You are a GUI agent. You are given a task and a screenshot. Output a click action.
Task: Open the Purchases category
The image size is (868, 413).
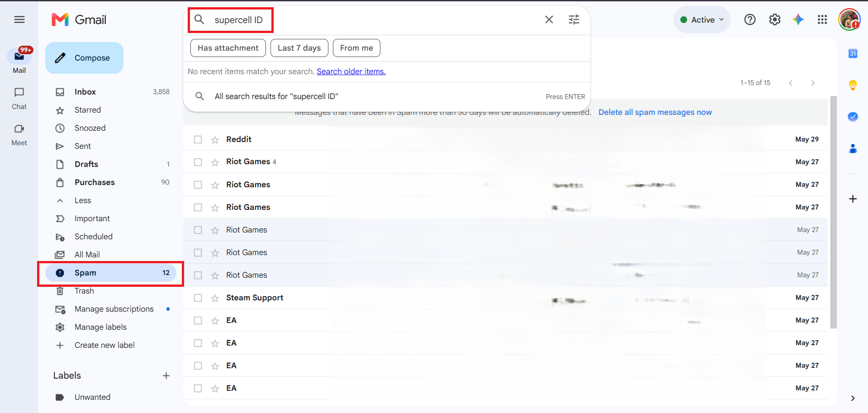(x=110, y=182)
